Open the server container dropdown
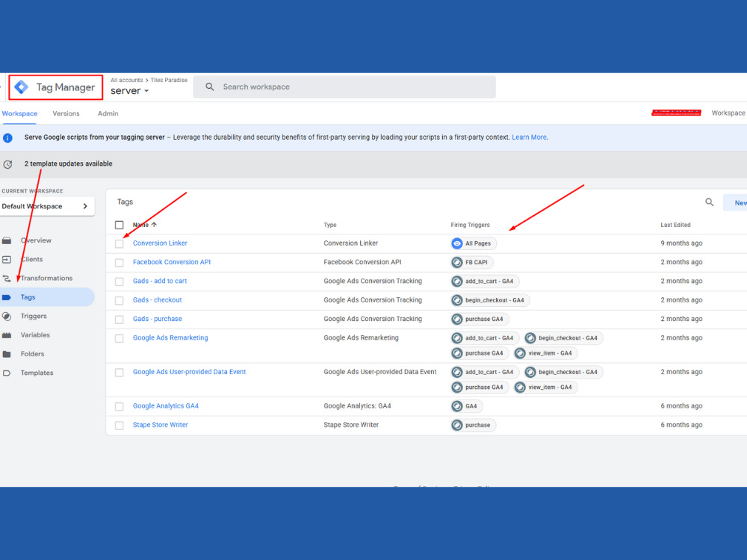747x560 pixels. (129, 91)
